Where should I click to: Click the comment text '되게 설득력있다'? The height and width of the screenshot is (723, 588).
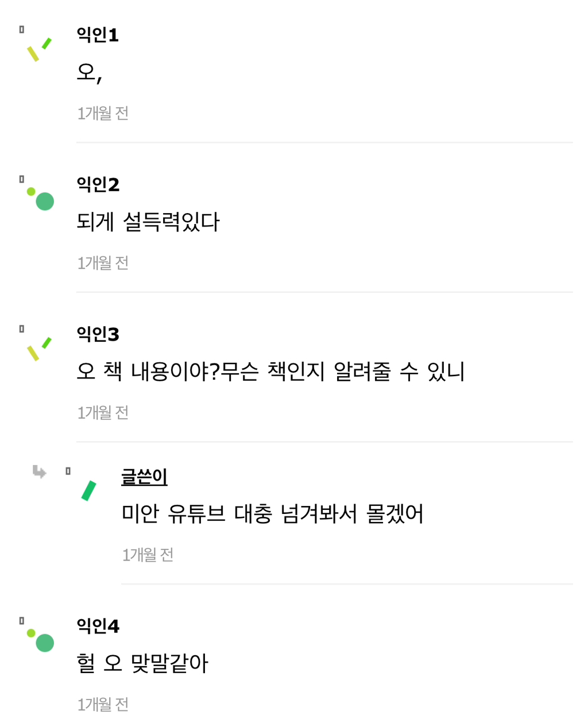pos(148,222)
